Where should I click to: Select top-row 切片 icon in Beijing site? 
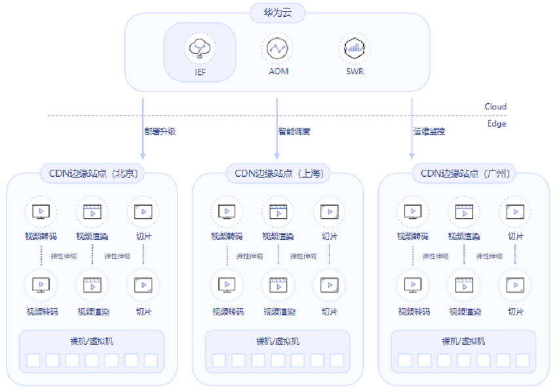click(x=144, y=212)
